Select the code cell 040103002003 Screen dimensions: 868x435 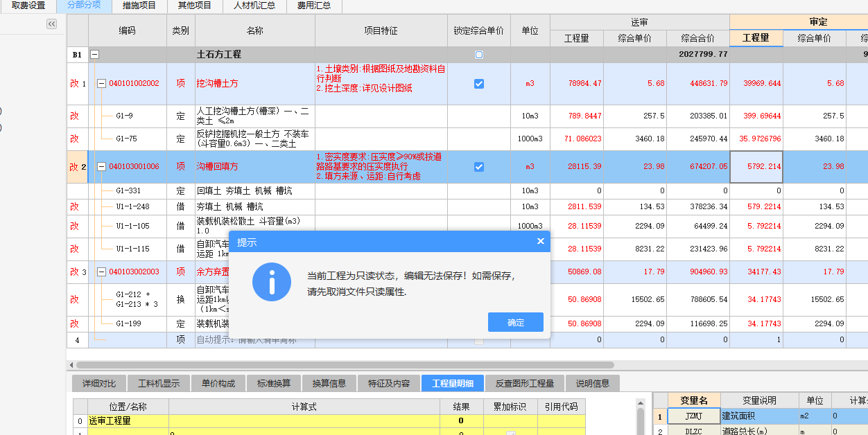134,272
